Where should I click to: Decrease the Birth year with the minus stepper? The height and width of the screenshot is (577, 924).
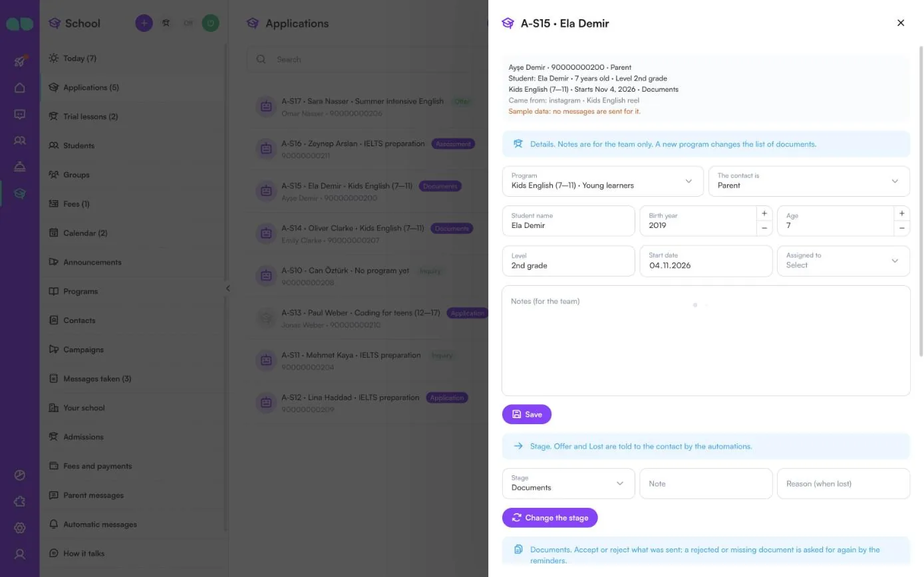click(764, 228)
